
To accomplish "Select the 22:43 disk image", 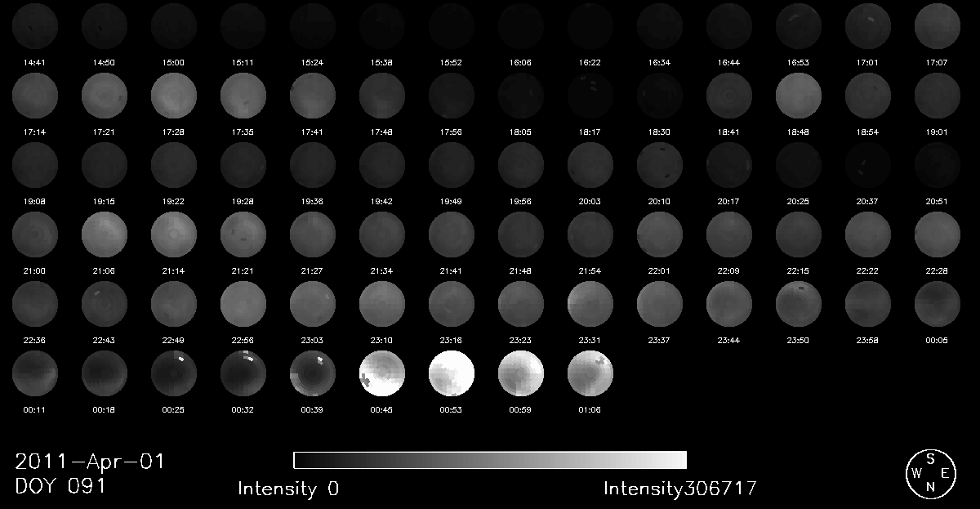I will click(104, 303).
